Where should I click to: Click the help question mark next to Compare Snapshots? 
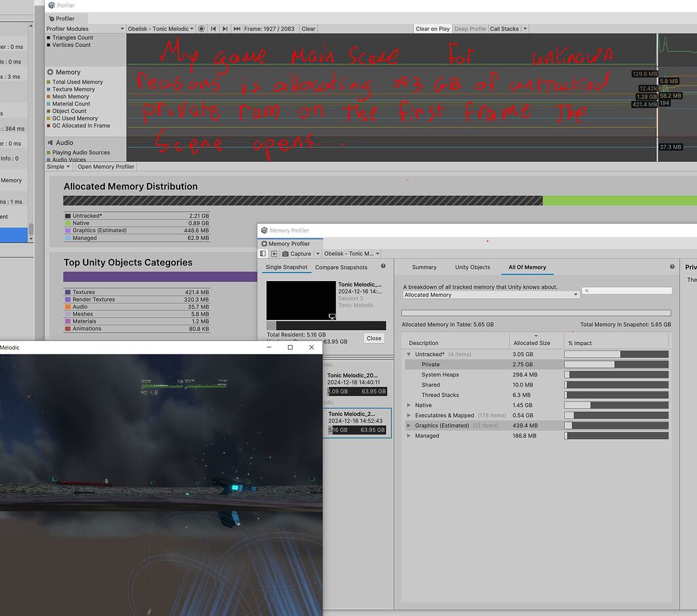[383, 267]
